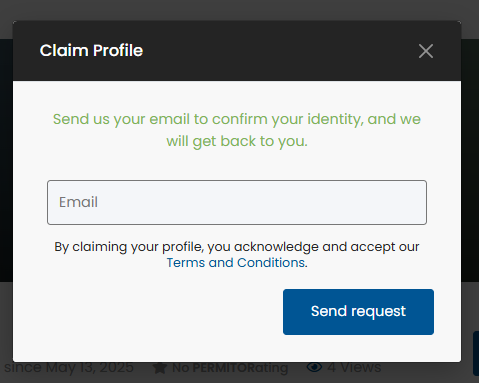Click the eye icon next to 4 Views
The width and height of the screenshot is (479, 383).
point(314,367)
